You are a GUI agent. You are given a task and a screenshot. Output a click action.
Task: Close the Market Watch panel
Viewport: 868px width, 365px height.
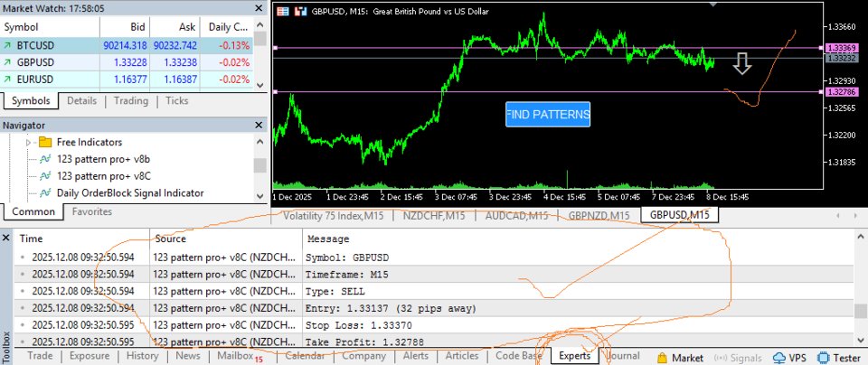(x=259, y=8)
